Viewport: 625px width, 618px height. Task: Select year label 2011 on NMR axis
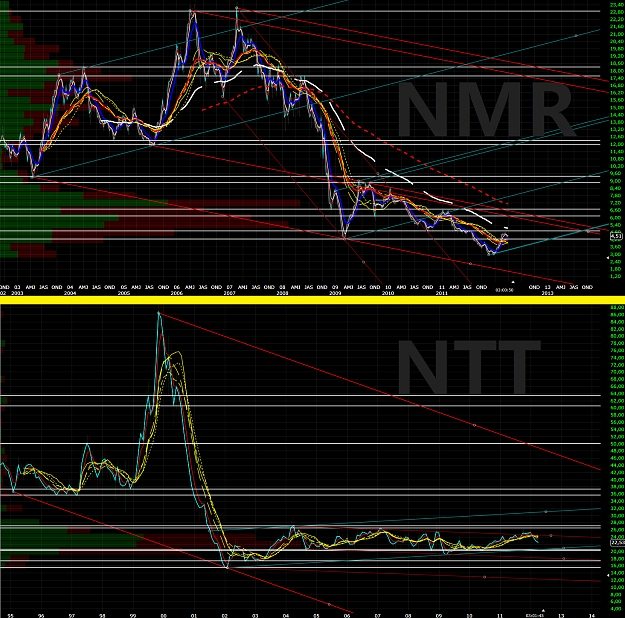tap(442, 293)
